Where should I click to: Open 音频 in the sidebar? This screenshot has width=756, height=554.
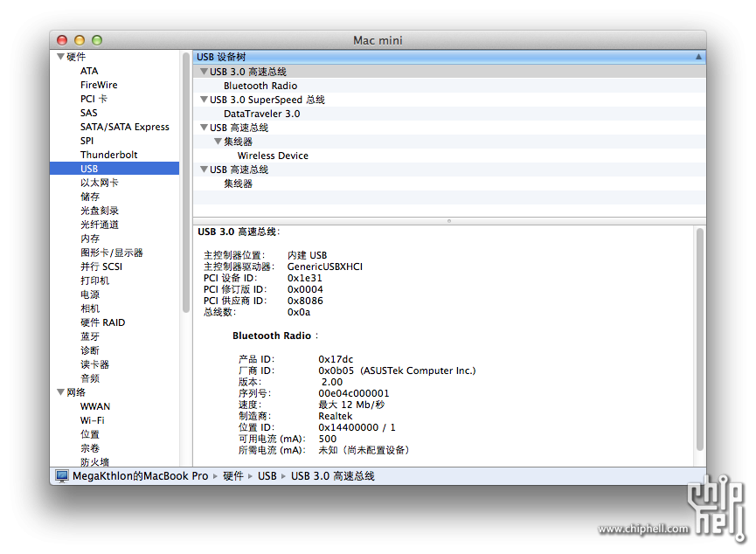90,378
